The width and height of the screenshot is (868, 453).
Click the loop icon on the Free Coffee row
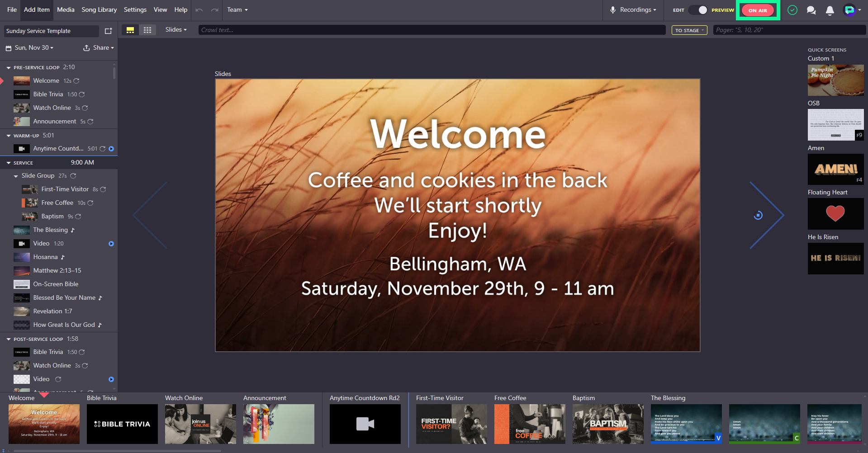click(90, 203)
